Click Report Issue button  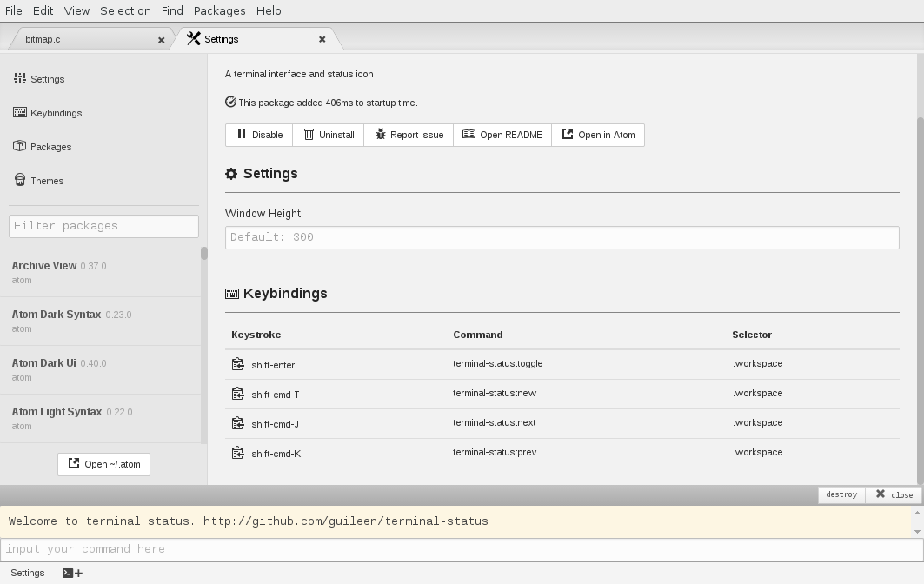click(409, 135)
